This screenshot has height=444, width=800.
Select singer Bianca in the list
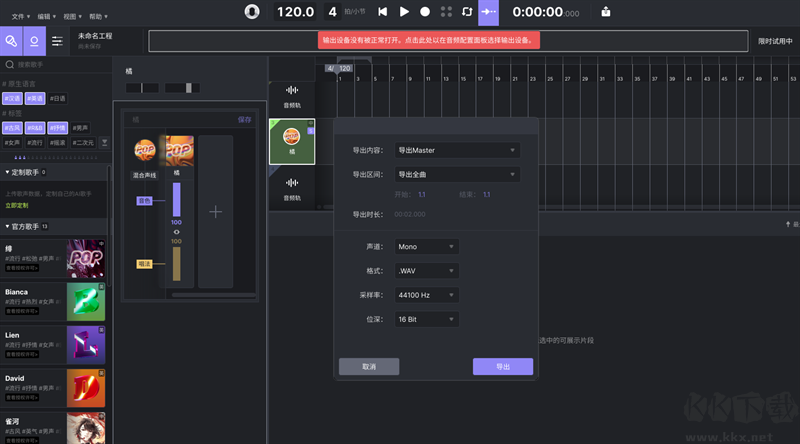click(x=53, y=302)
